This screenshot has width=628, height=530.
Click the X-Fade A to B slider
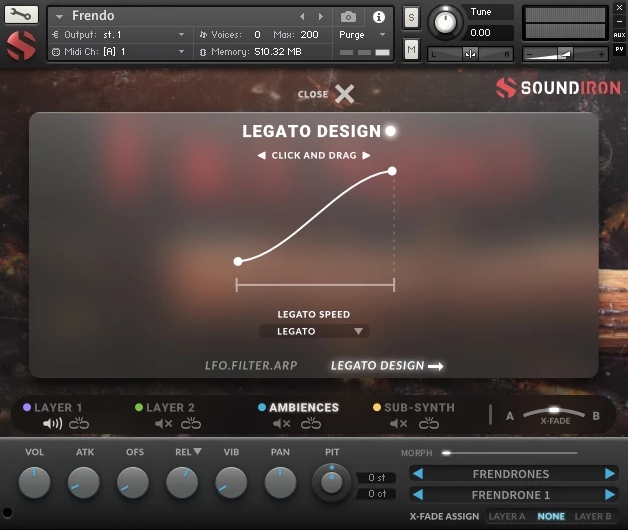(554, 413)
